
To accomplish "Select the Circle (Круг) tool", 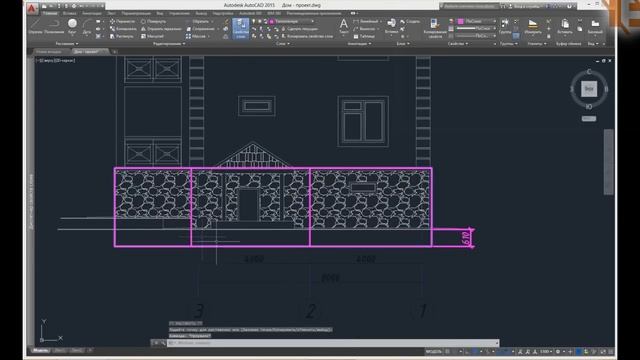I will pos(72,27).
